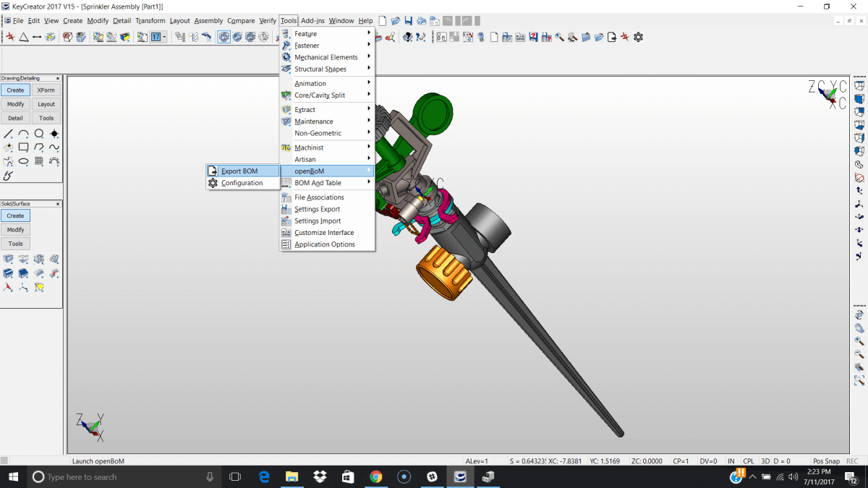Click the New file icon in the toolbar

click(383, 21)
